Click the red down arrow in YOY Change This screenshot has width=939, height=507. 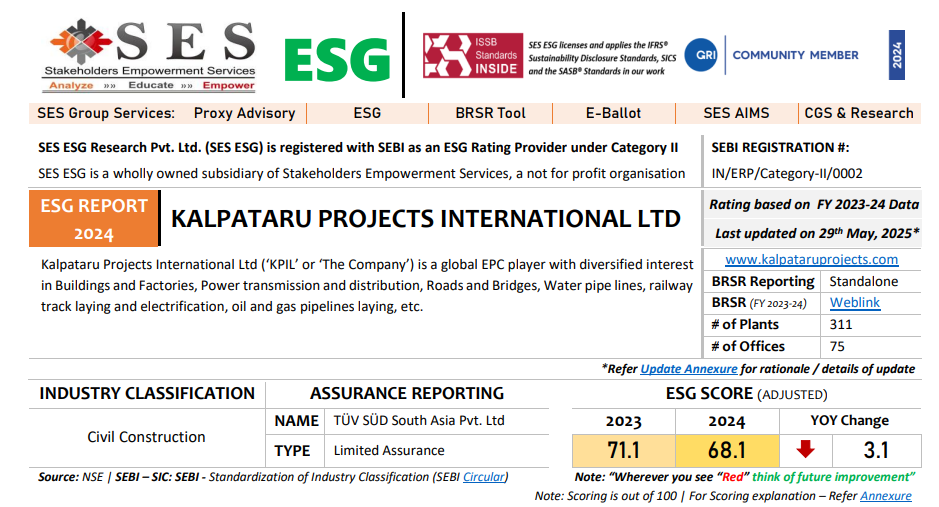(805, 449)
